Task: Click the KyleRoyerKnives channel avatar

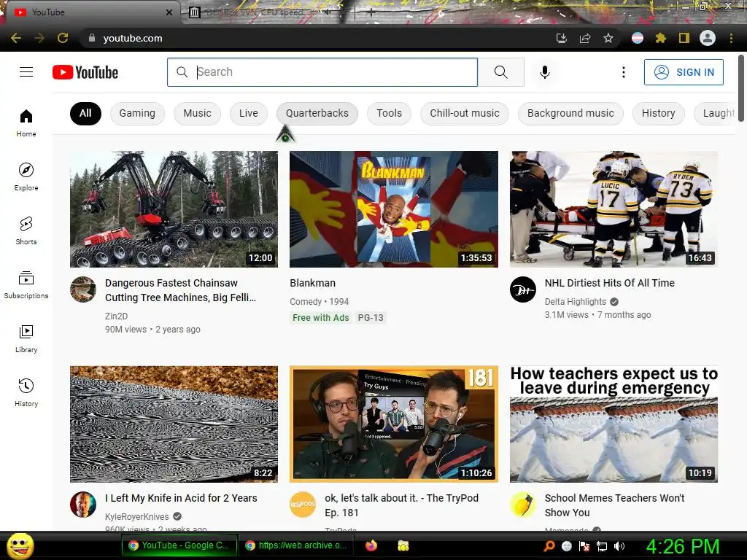Action: click(x=83, y=505)
